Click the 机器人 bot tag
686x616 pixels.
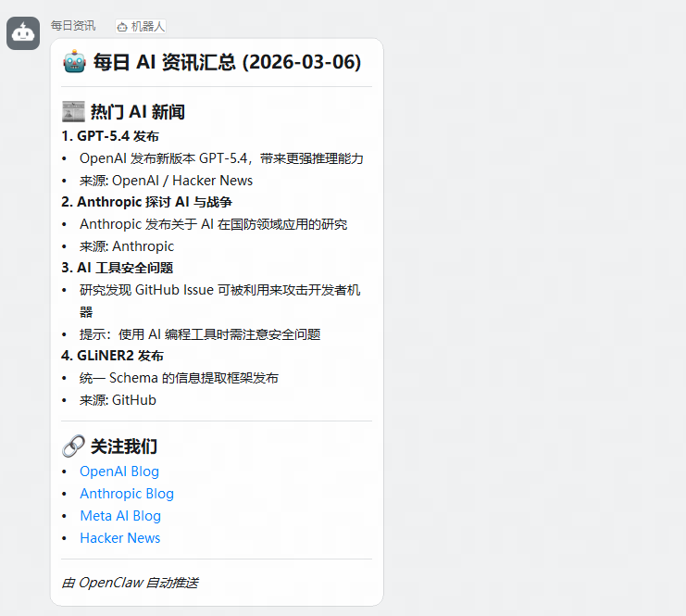[x=141, y=27]
